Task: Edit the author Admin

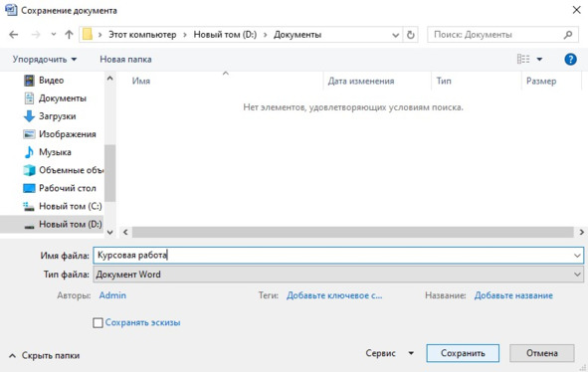Action: [x=112, y=295]
